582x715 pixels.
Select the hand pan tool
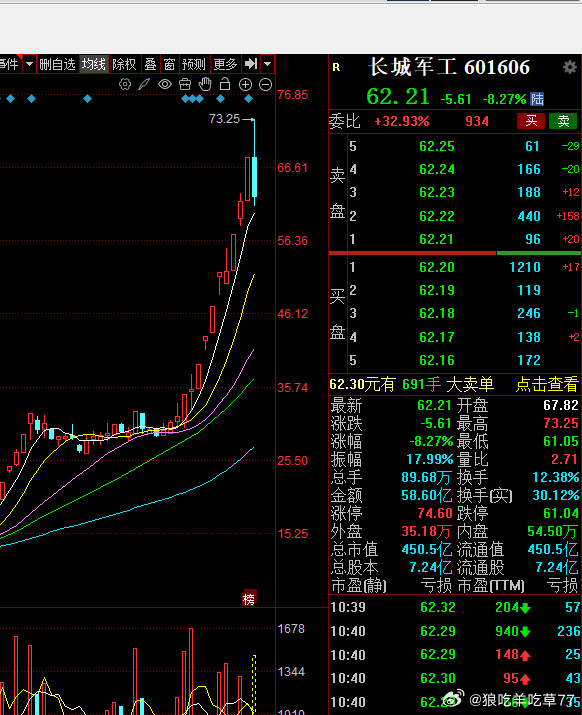(x=205, y=84)
